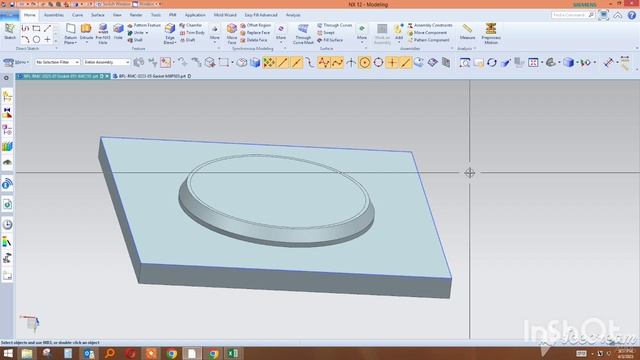The image size is (640, 360).
Task: Click the Measure tool
Action: tap(467, 32)
